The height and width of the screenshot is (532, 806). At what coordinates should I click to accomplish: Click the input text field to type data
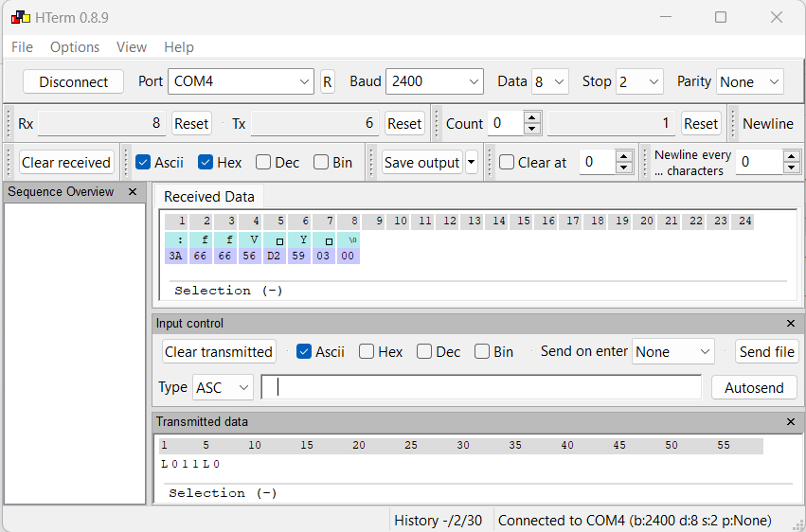(481, 387)
